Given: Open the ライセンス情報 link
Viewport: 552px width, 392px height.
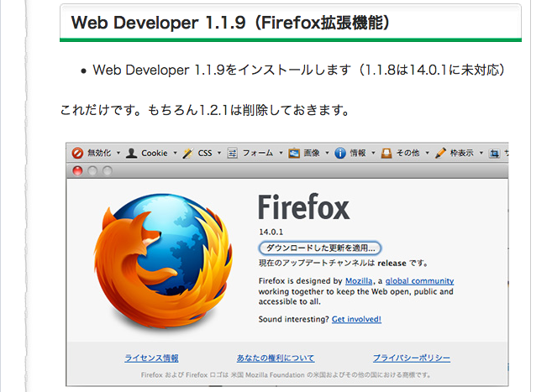Looking at the screenshot, I should point(152,358).
